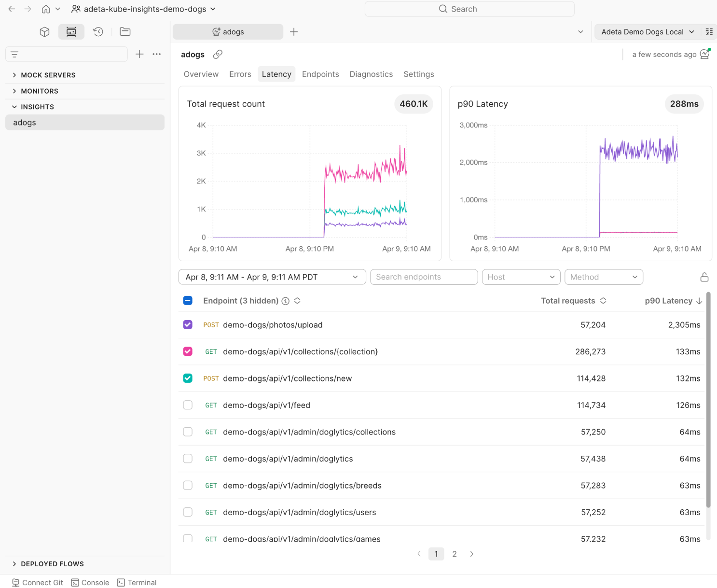Open the Files folder icon in the sidebar

tap(124, 31)
